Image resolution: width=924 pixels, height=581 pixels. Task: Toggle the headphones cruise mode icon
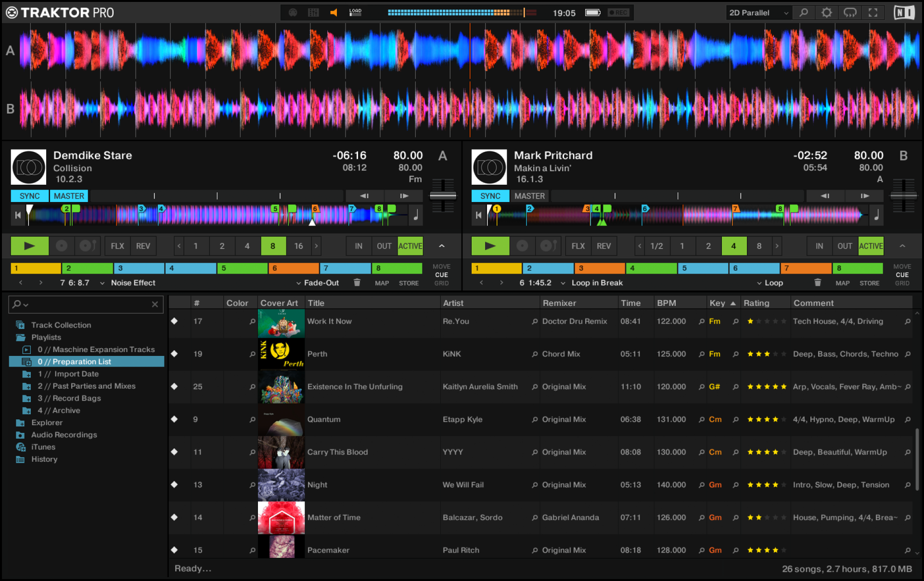(850, 13)
